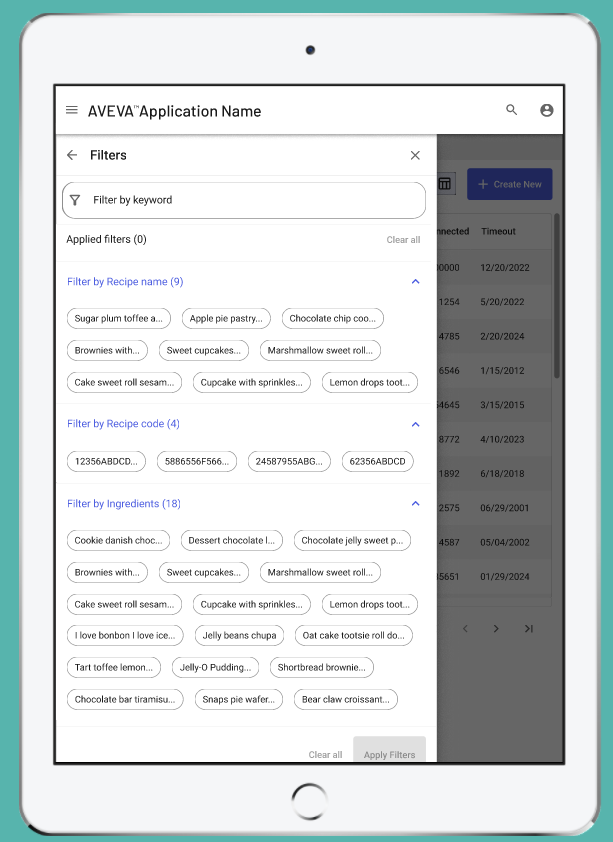Click the 1/15/2012 timeout cell
Screen dimensions: 613x842
502,371
